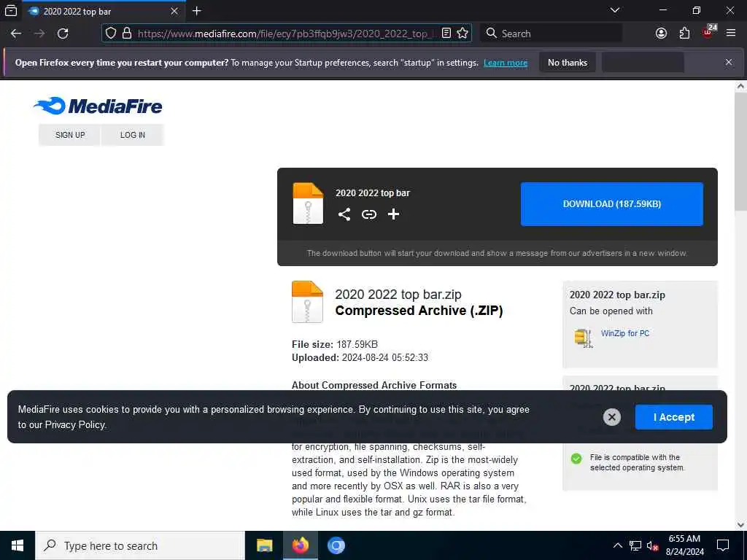
Task: Click the '2020 2022 top bar.zip' title text
Action: point(398,295)
